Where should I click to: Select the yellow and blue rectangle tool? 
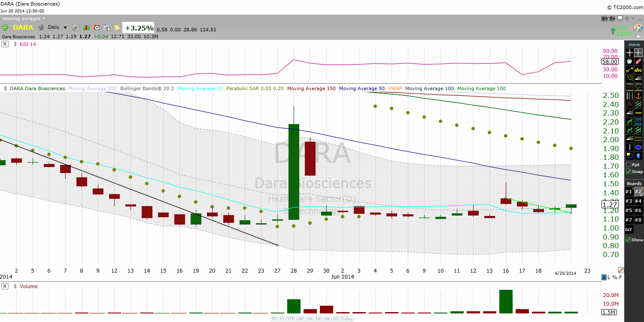tap(629, 155)
